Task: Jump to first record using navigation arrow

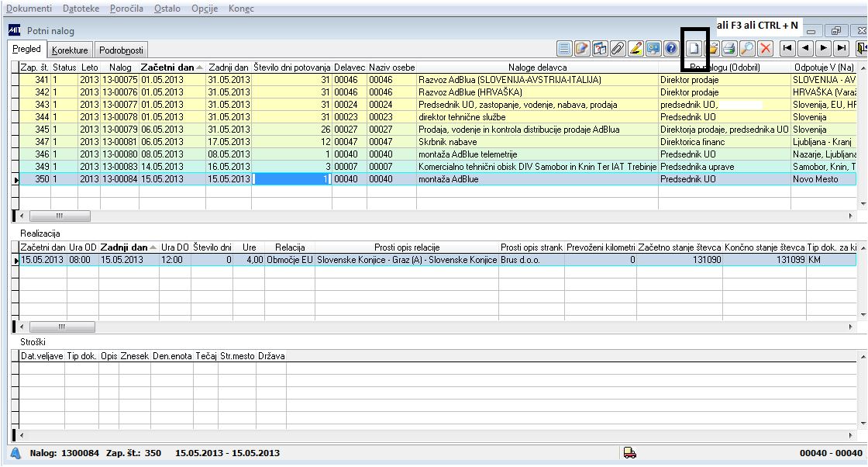Action: 787,49
